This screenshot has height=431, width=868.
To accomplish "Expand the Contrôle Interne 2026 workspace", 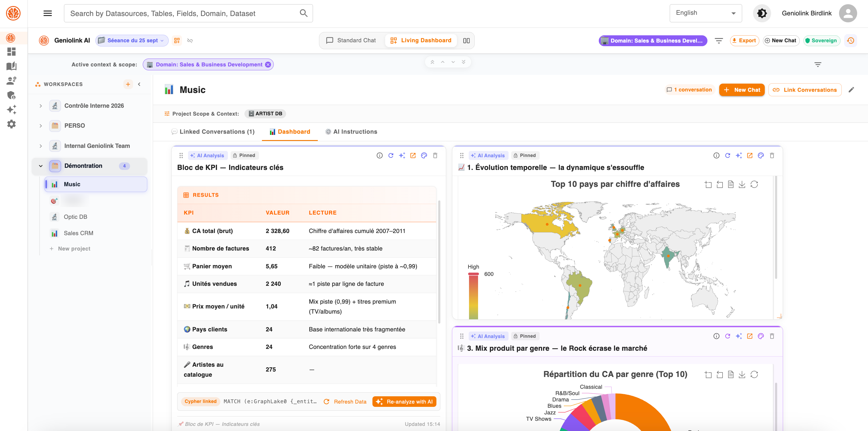I will tap(41, 106).
